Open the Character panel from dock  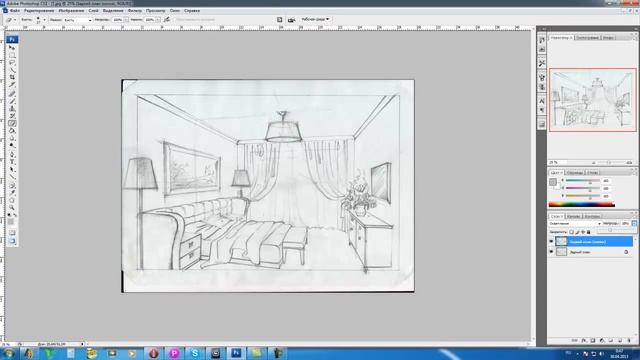coord(542,101)
